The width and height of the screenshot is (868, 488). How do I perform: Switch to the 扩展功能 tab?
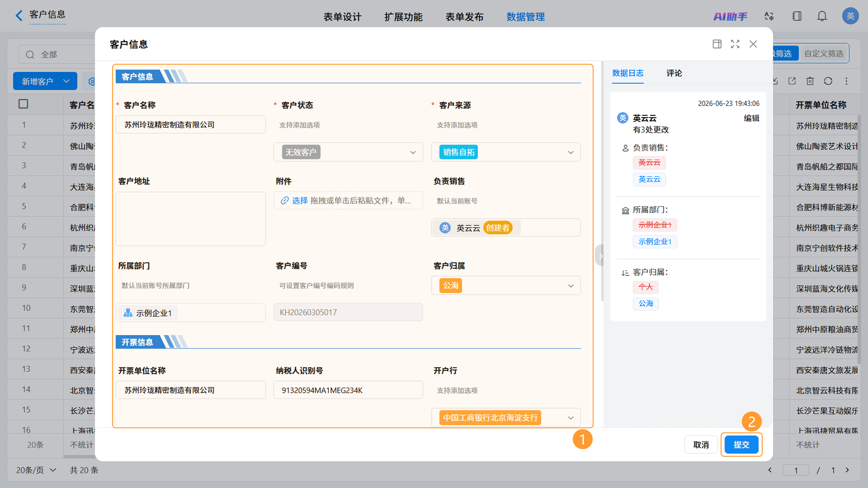click(403, 17)
